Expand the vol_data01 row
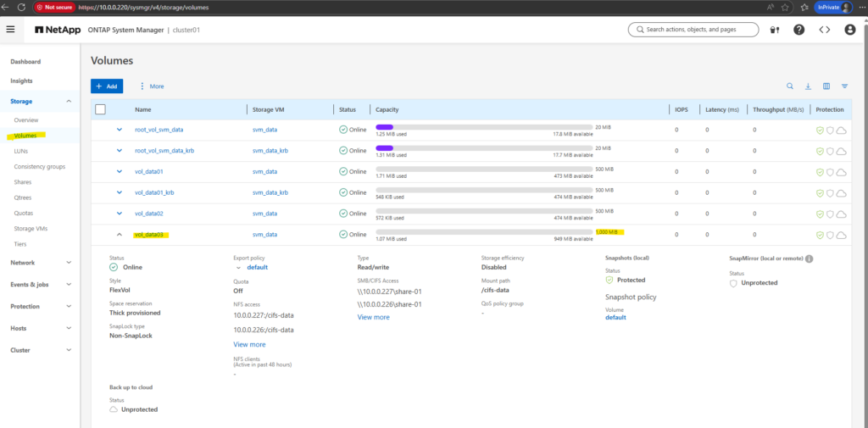Image resolution: width=868 pixels, height=428 pixels. [120, 171]
